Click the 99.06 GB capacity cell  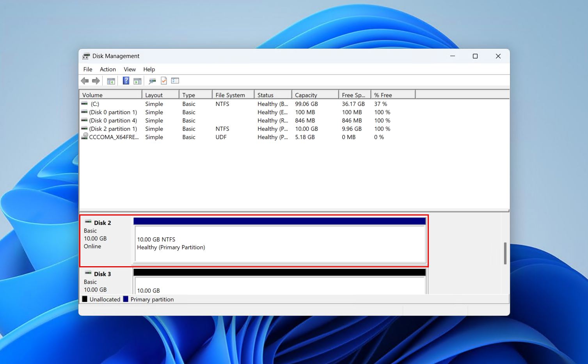(306, 104)
